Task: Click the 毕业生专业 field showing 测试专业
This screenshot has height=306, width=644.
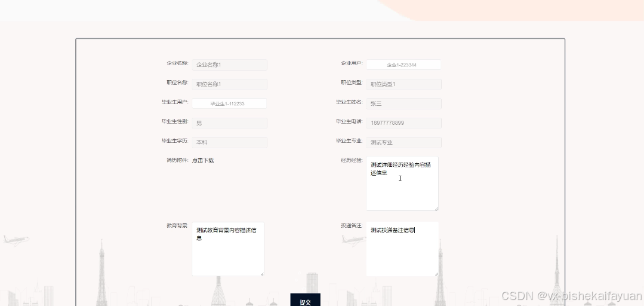Action: pyautogui.click(x=403, y=142)
